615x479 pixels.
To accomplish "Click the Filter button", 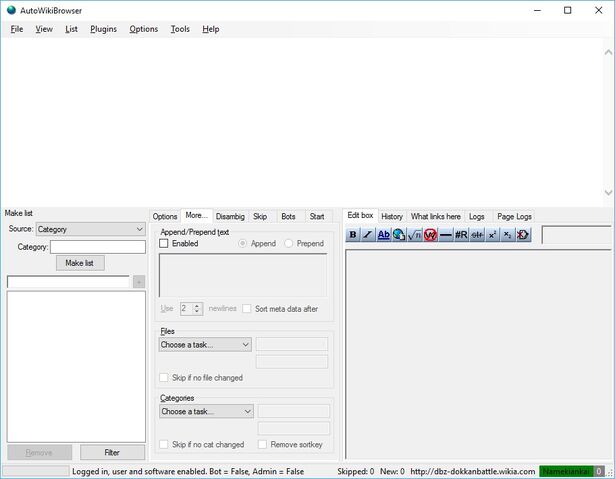I will (x=112, y=452).
